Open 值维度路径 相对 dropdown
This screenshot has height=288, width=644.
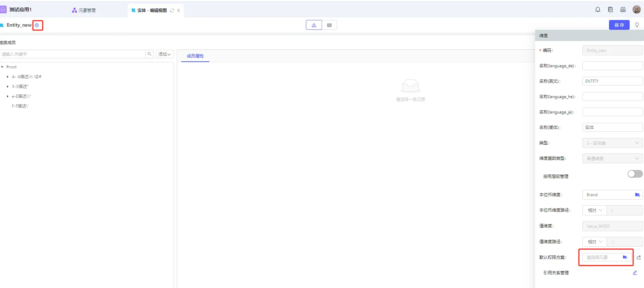coord(595,242)
